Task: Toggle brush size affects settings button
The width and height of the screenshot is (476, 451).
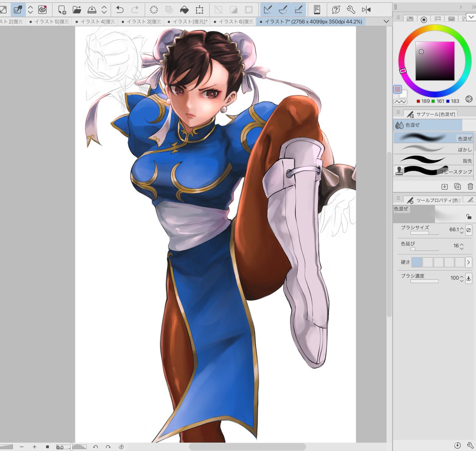Action: pyautogui.click(x=468, y=230)
